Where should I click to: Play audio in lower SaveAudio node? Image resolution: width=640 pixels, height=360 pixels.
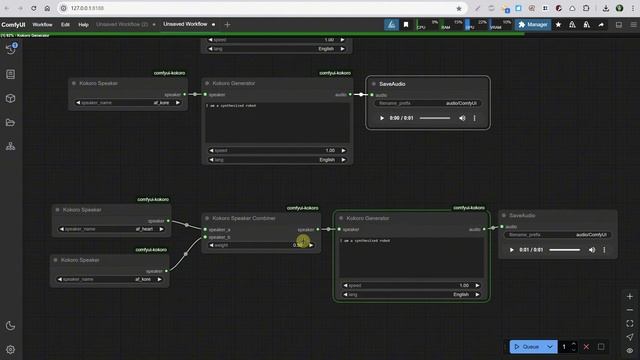511,250
